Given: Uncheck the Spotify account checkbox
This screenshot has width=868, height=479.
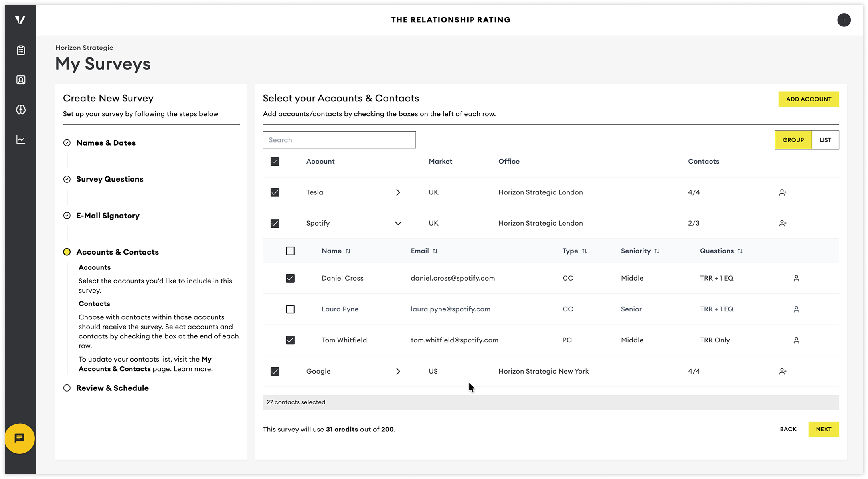Looking at the screenshot, I should (x=275, y=223).
